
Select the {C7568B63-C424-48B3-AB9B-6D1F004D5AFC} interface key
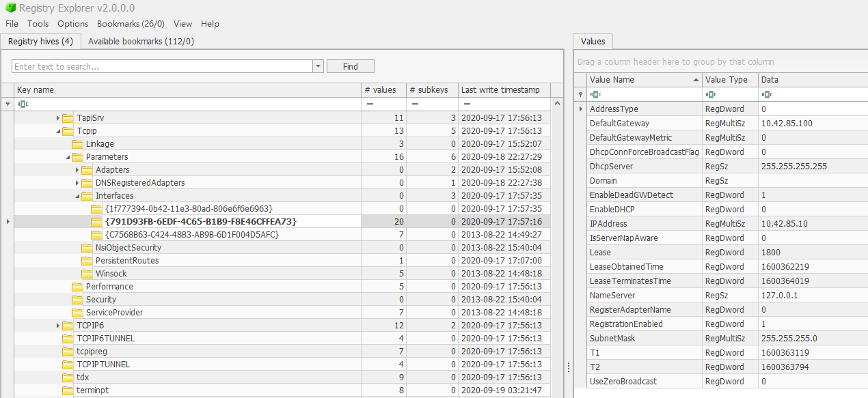(x=192, y=235)
